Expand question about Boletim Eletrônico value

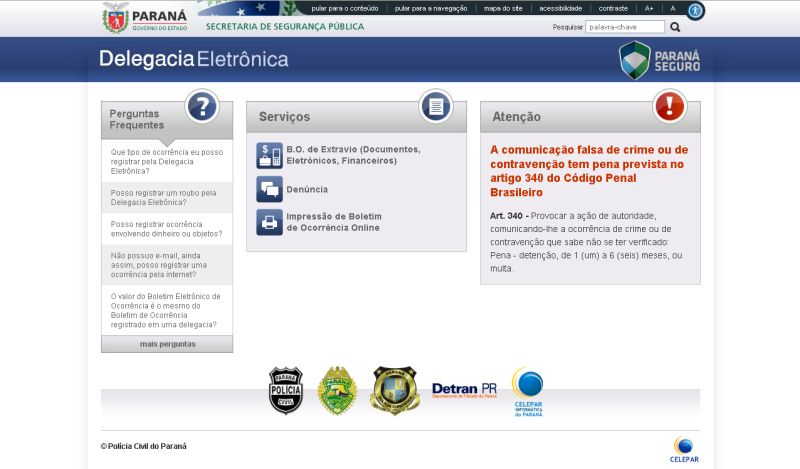(166, 310)
